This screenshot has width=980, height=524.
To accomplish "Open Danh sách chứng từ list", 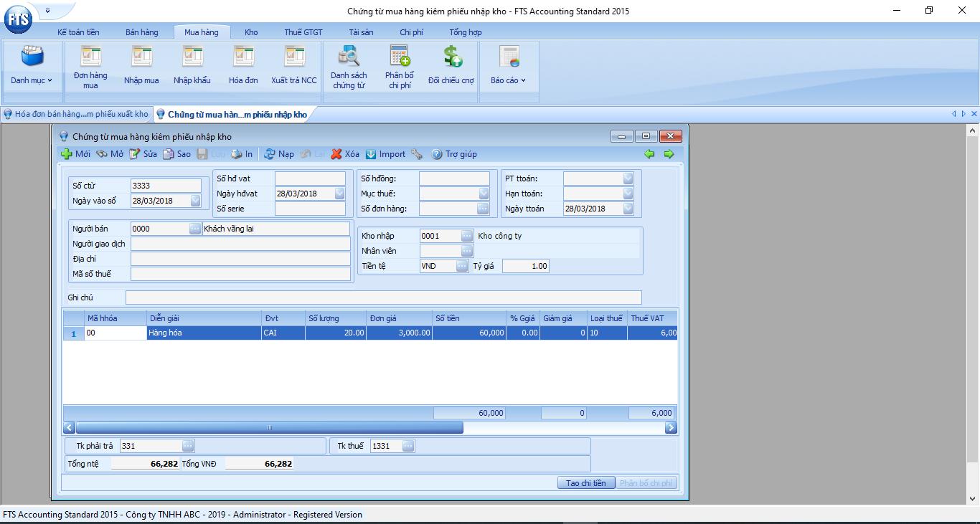I will [349, 67].
